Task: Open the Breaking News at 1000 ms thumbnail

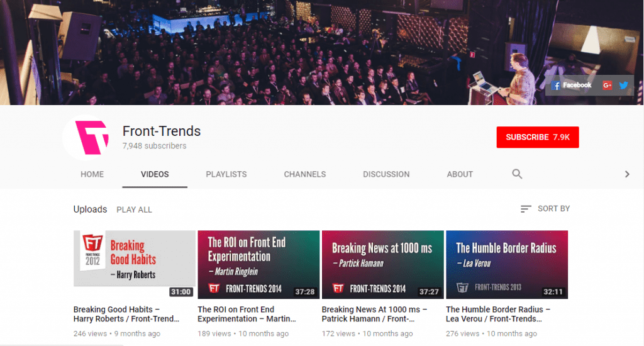Action: [383, 265]
